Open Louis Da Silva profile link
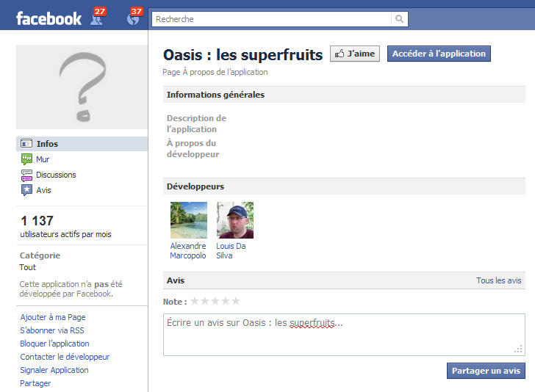535x392 pixels. pos(231,251)
